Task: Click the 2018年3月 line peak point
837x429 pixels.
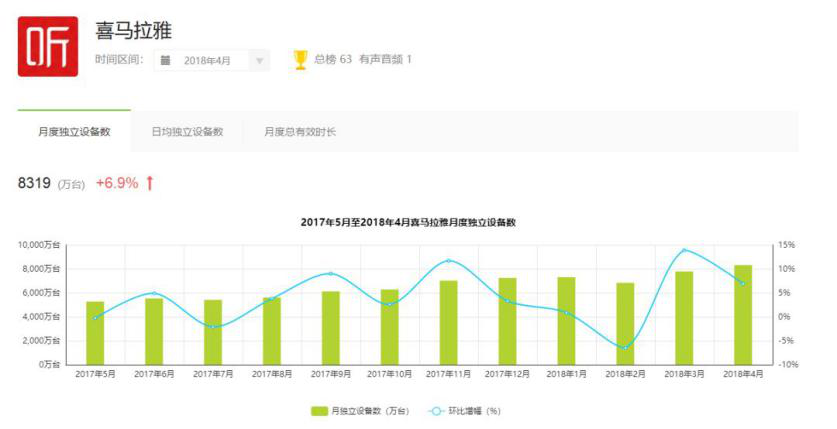Action: [684, 250]
